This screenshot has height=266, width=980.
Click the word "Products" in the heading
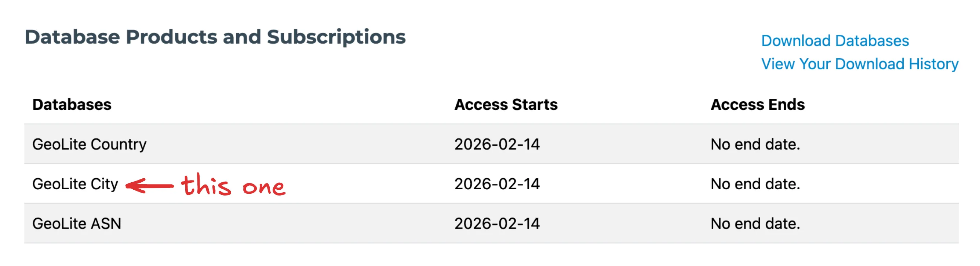[171, 37]
